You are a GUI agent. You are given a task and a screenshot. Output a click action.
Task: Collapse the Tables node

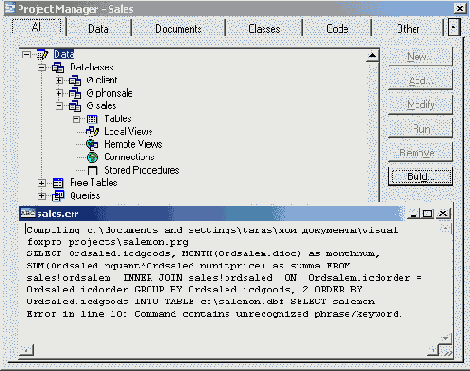pos(76,119)
